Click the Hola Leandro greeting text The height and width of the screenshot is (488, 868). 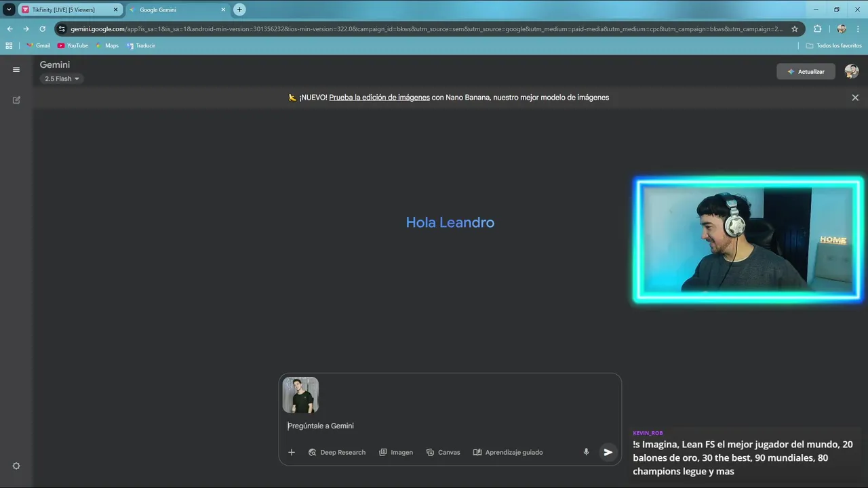(x=450, y=222)
